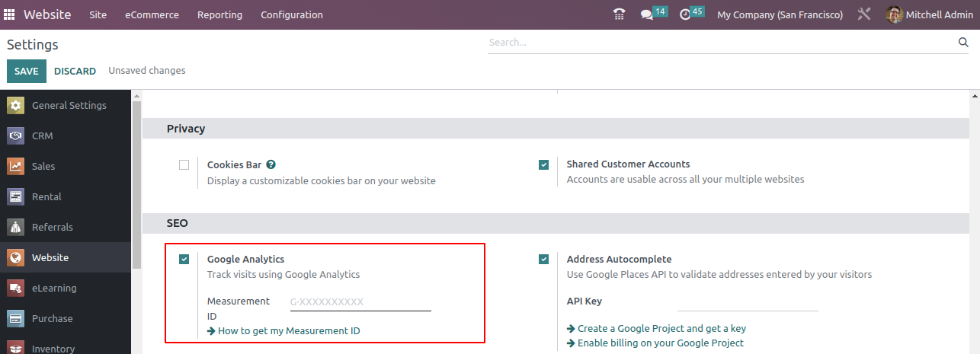Open the clock activities icon
The height and width of the screenshot is (354, 980).
(x=685, y=14)
